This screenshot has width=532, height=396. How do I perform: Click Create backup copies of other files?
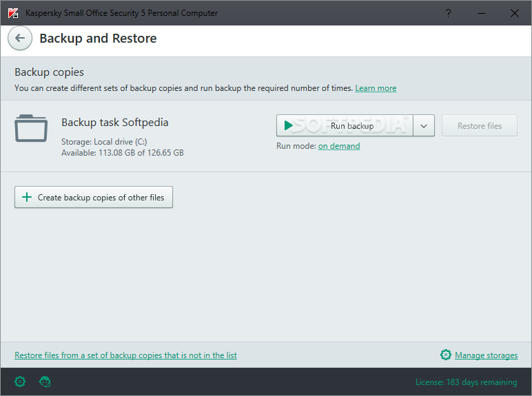[94, 197]
